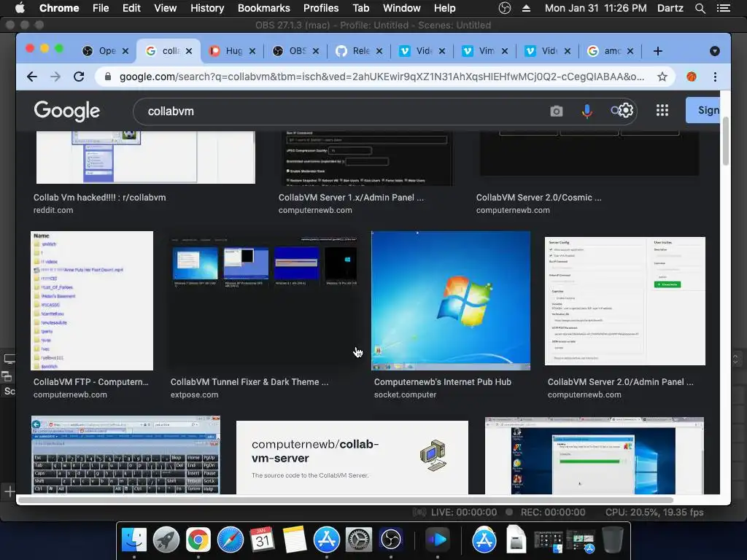The width and height of the screenshot is (747, 560).
Task: Open Spotlight search in menu bar
Action: pyautogui.click(x=700, y=8)
